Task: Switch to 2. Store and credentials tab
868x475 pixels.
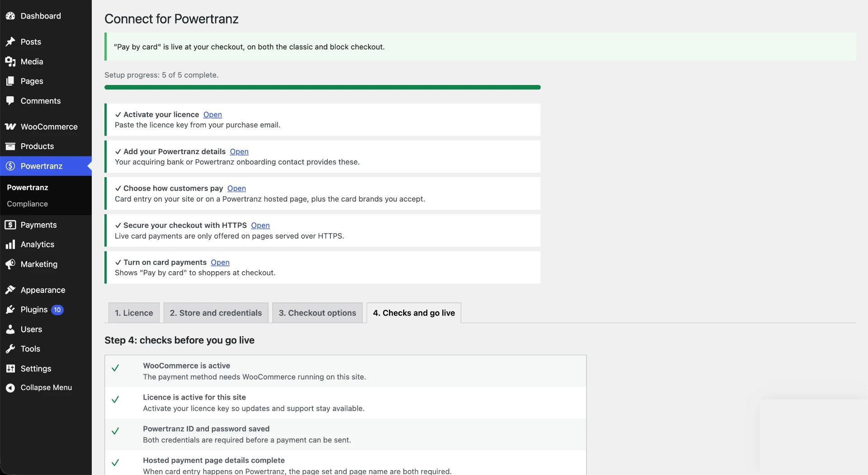Action: click(x=216, y=313)
